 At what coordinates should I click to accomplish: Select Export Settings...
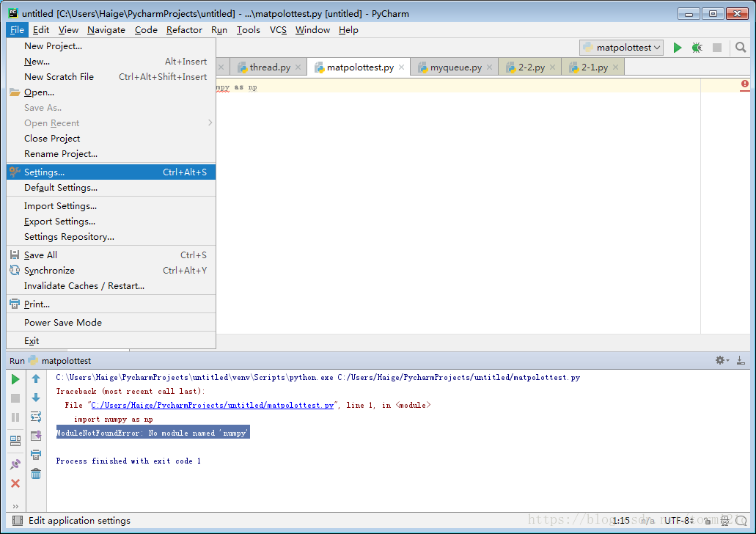(x=111, y=222)
